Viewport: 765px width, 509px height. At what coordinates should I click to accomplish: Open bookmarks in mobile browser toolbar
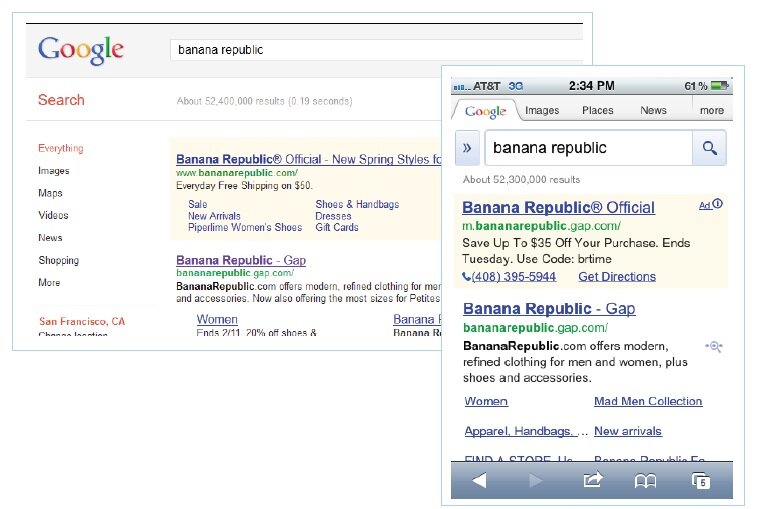[x=645, y=482]
